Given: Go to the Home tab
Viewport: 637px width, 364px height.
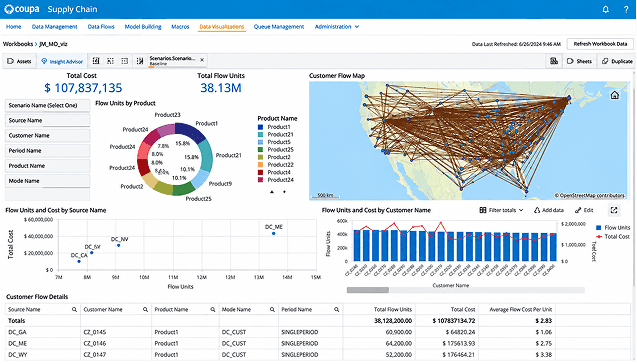Looking at the screenshot, I should (x=13, y=27).
